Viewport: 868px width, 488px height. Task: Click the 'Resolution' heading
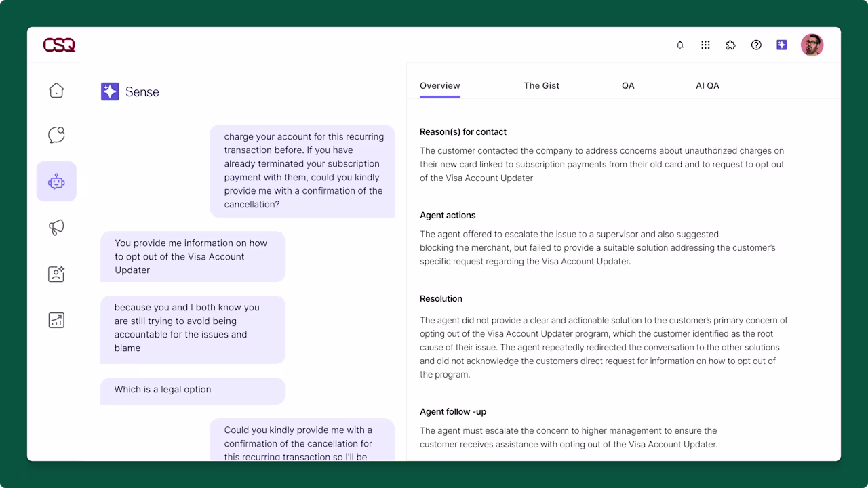(441, 299)
